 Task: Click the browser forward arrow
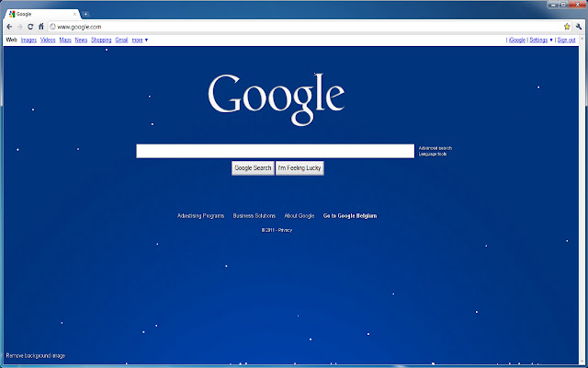point(20,27)
